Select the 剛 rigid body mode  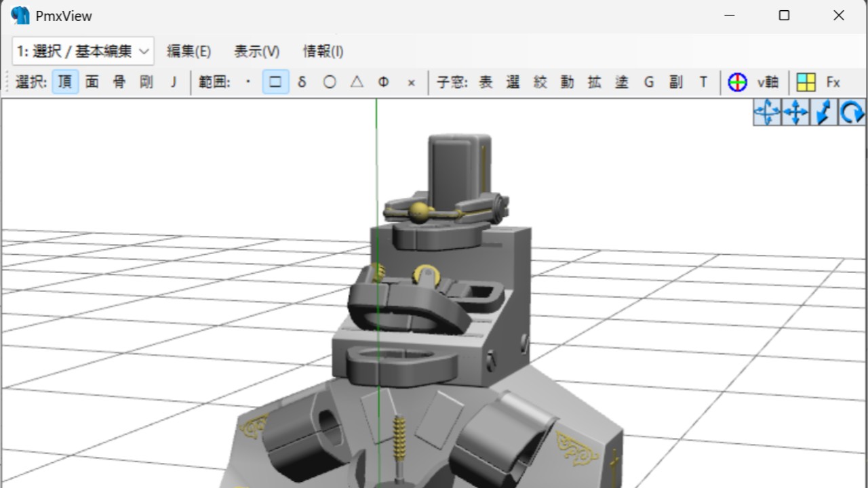tap(146, 81)
